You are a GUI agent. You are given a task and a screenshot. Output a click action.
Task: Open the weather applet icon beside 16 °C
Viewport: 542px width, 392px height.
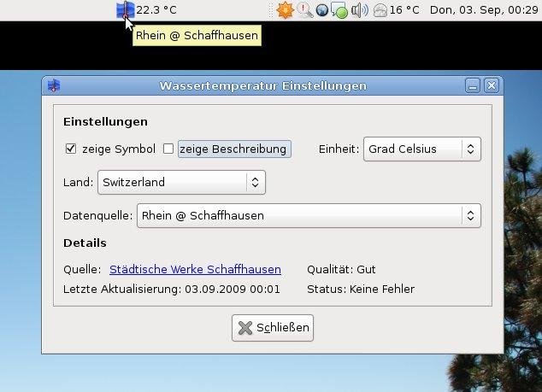point(380,10)
